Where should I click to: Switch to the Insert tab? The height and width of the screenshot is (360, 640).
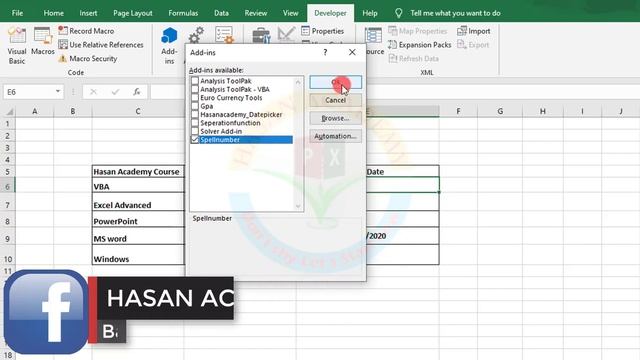(88, 13)
